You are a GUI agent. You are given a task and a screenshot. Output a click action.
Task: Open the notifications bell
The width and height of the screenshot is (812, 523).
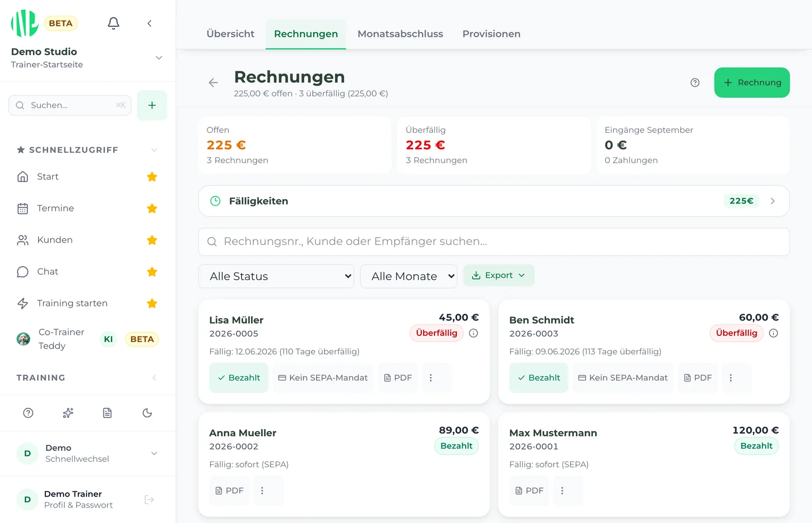point(114,23)
